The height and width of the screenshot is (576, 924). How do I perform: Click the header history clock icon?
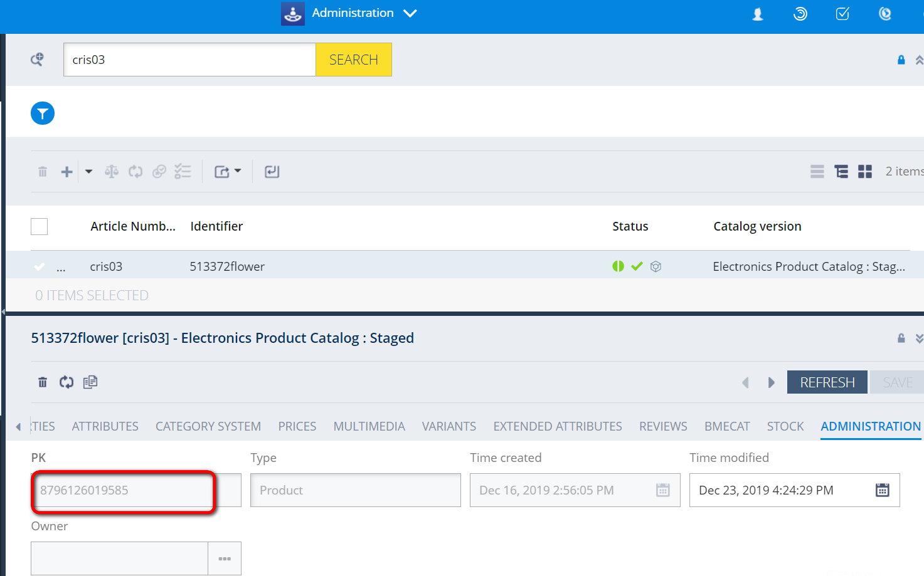coord(885,14)
